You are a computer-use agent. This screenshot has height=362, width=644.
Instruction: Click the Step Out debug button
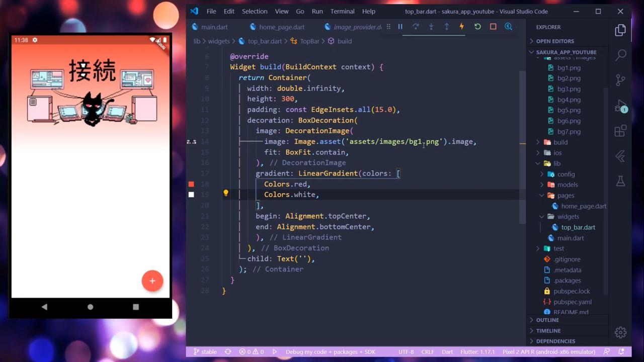446,27
